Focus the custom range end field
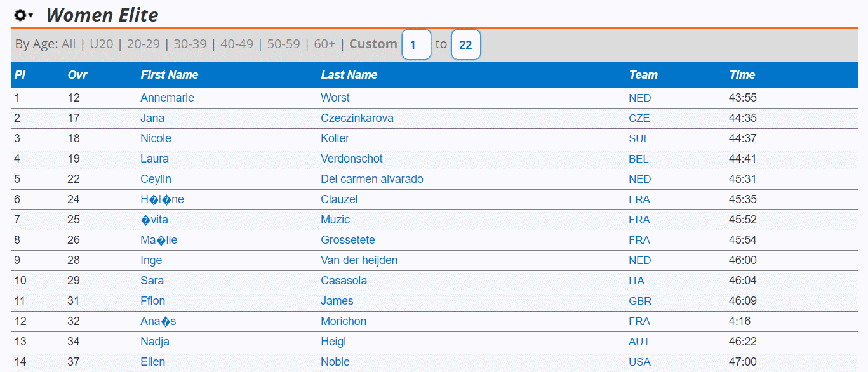Screen dimensions: 868x372 click(x=466, y=44)
